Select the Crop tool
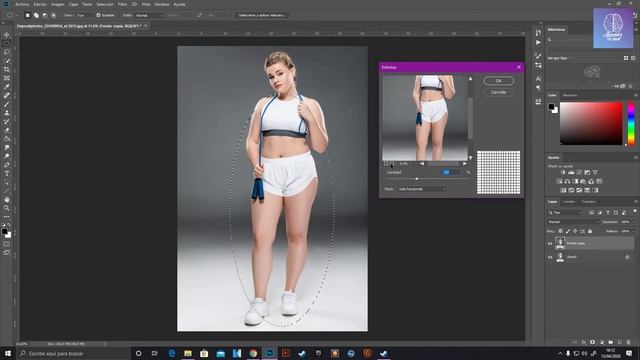Screen dimensions: 640x360 tap(7, 69)
